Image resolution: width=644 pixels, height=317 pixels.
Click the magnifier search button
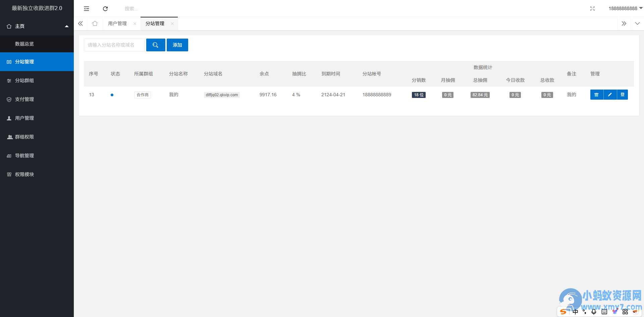156,45
